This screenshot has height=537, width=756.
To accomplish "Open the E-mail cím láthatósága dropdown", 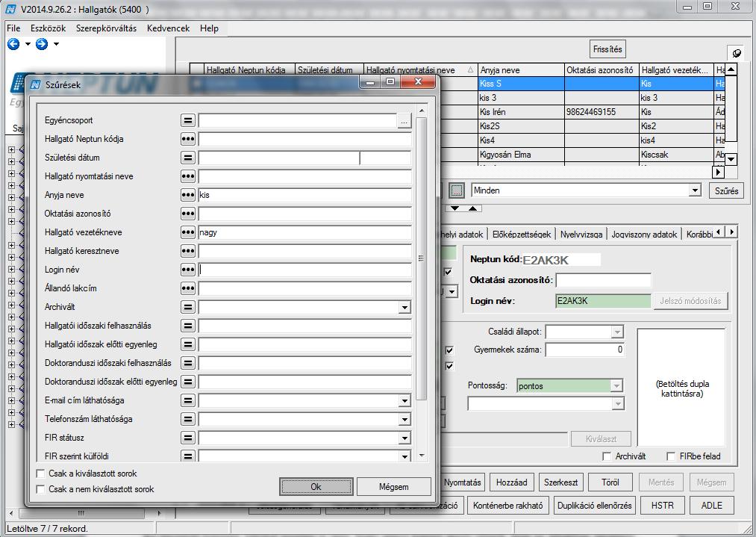I will tap(404, 401).
